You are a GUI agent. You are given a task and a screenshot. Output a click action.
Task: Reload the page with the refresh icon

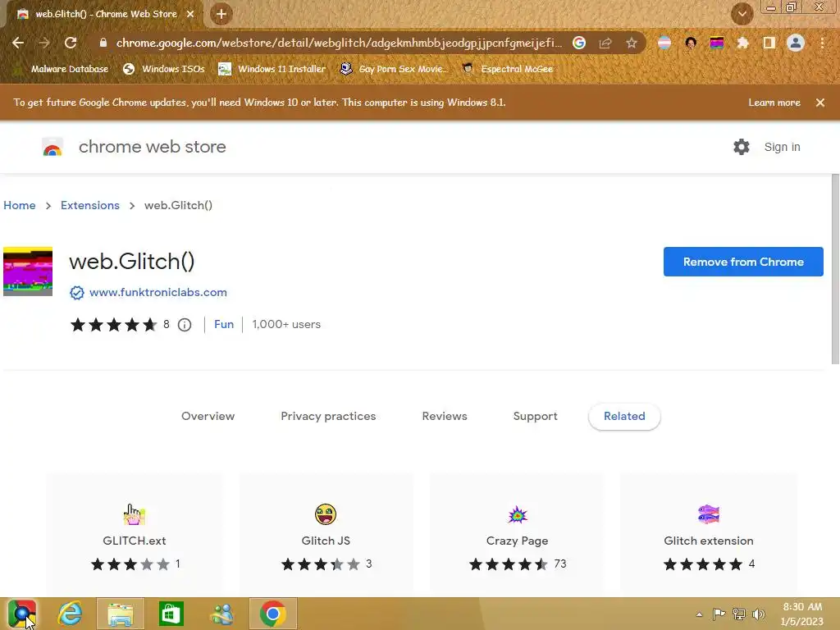[x=71, y=43]
